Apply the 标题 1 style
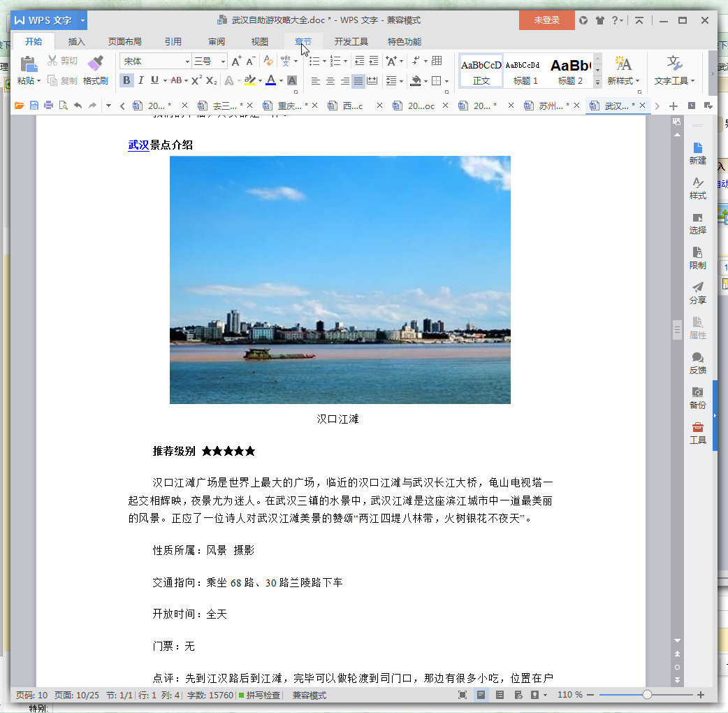728x713 pixels. 524,71
